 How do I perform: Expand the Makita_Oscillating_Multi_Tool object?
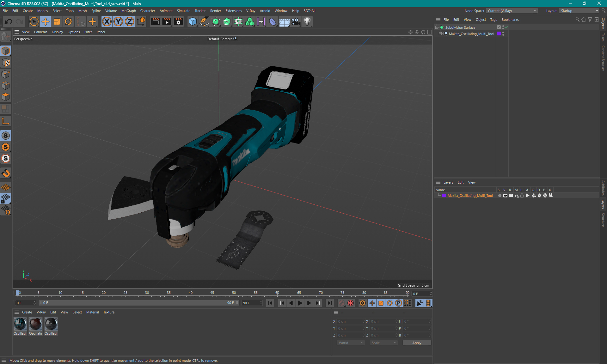coord(440,34)
